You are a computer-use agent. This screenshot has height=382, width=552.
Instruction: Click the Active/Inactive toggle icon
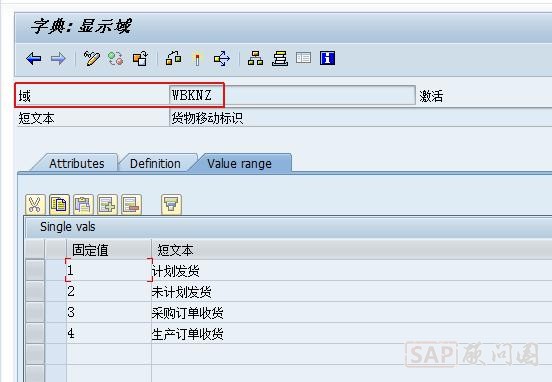[x=115, y=58]
